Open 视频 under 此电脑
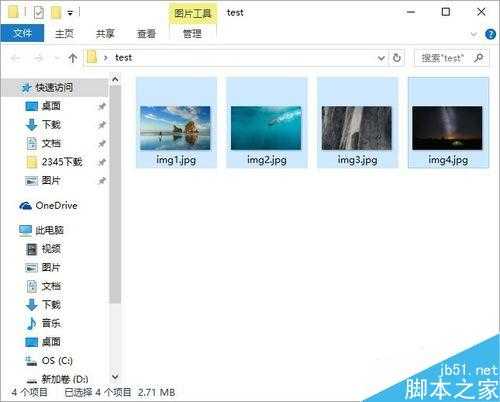 tap(43, 249)
